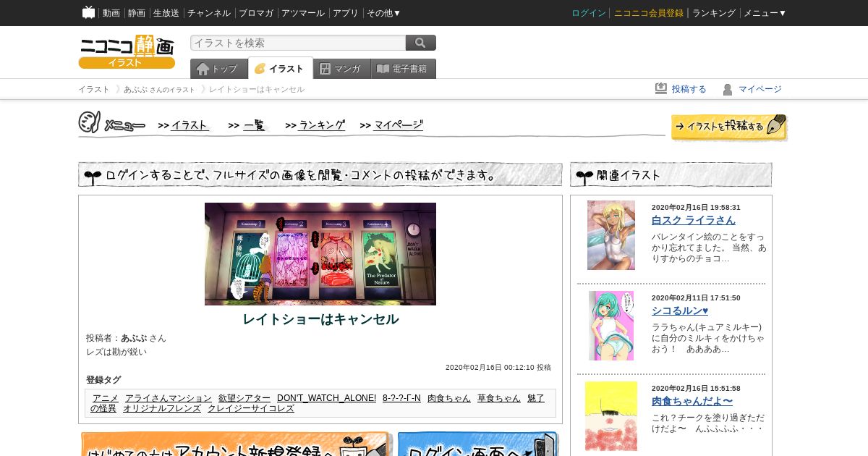The height and width of the screenshot is (456, 868).
Task: Open the ニコニコ静画 site logo
Action: (x=127, y=51)
